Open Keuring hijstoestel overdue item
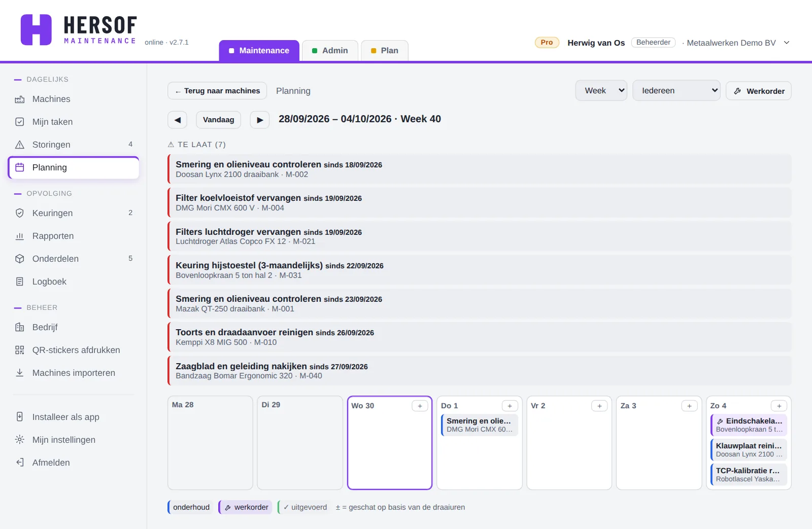Viewport: 812px width, 529px height. pyautogui.click(x=480, y=270)
